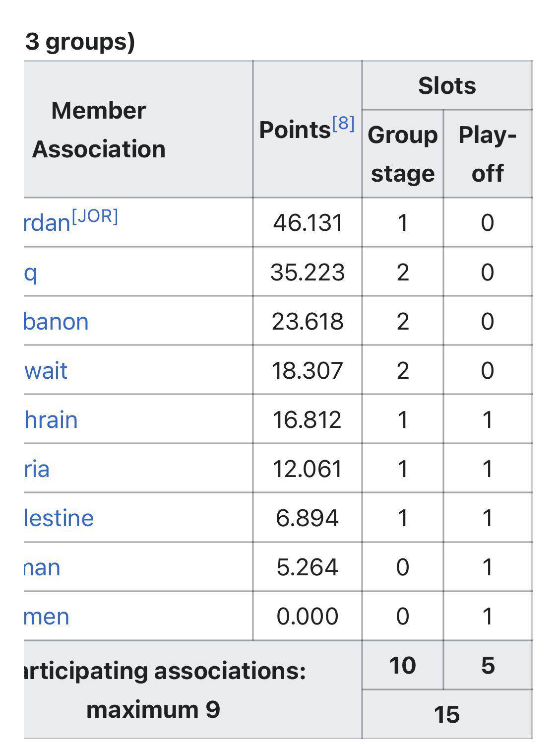
Task: Click the Slots header cell
Action: point(447,85)
